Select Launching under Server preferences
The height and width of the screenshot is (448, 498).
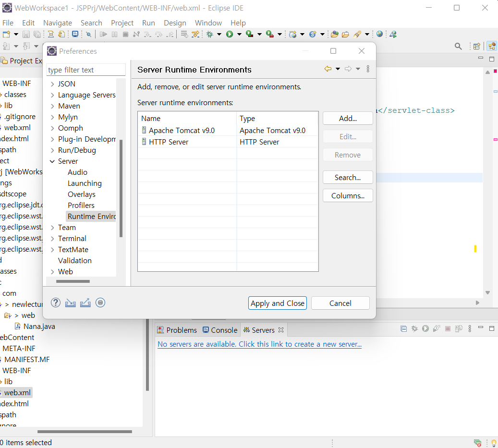85,183
